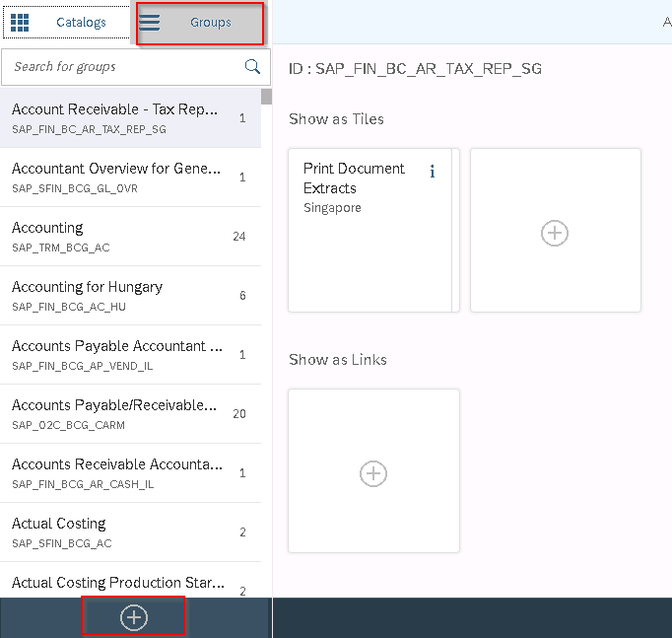The image size is (672, 638).
Task: Select Accounting for Hungary group
Action: 115,295
